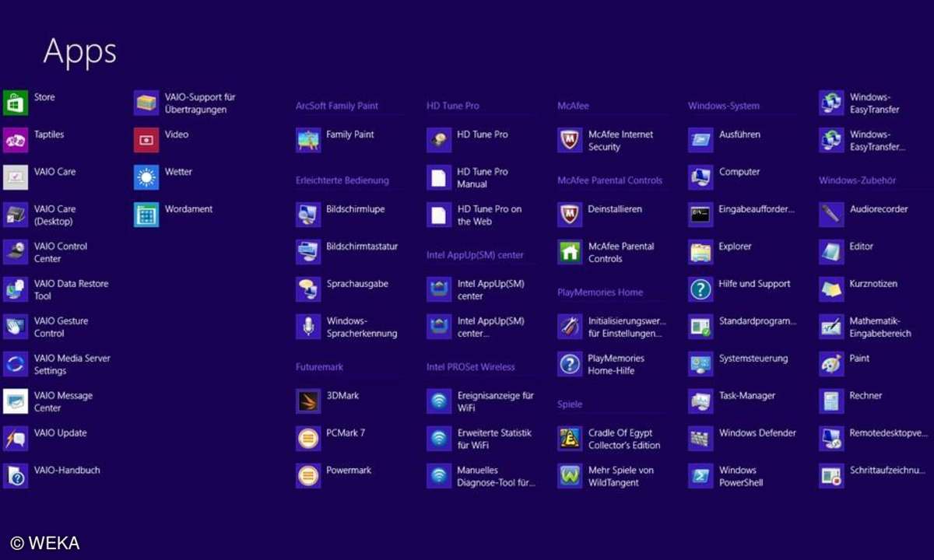Click 'Futuremark' group header

(x=319, y=367)
